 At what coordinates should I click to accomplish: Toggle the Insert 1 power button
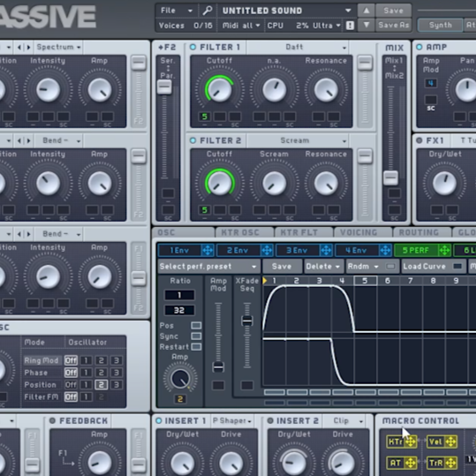(x=158, y=420)
